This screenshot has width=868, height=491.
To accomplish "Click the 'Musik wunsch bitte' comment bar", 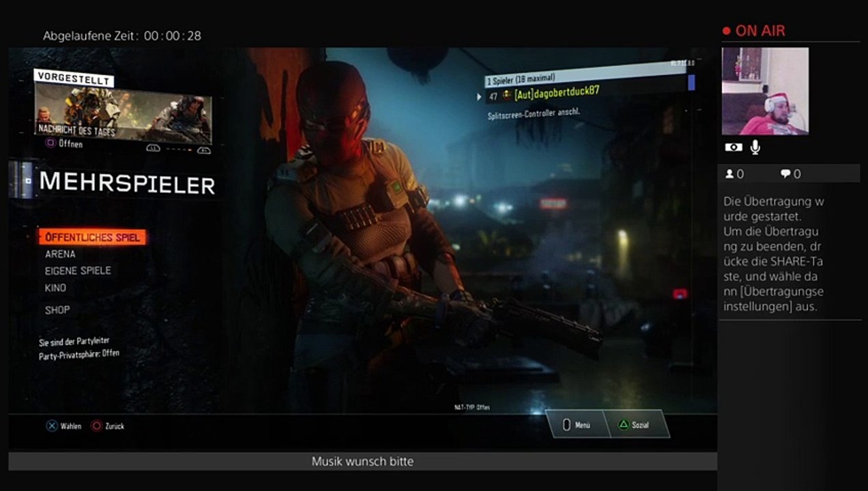I will pyautogui.click(x=362, y=462).
